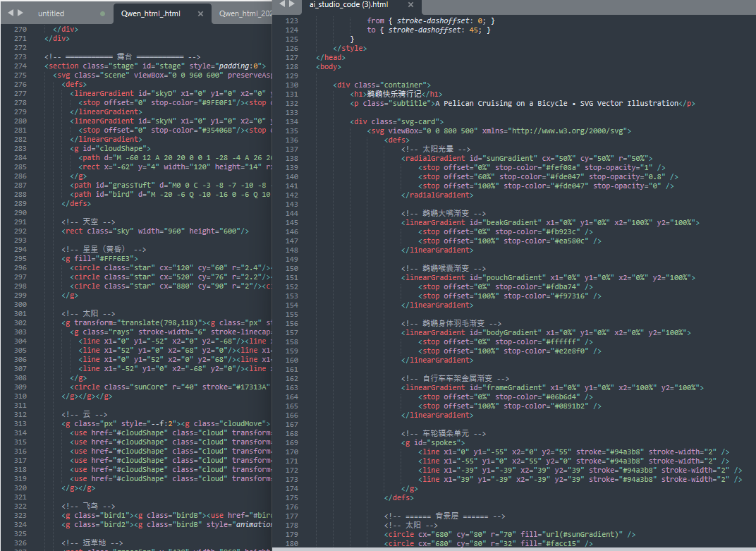756x551 pixels.
Task: Click the g class="bird1" line
Action: coord(167,515)
